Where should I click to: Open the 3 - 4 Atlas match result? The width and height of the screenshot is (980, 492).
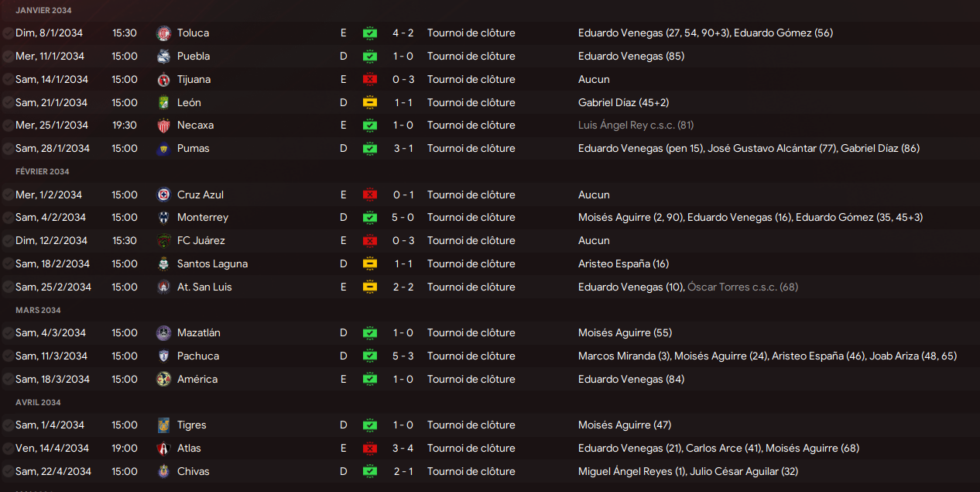403,449
